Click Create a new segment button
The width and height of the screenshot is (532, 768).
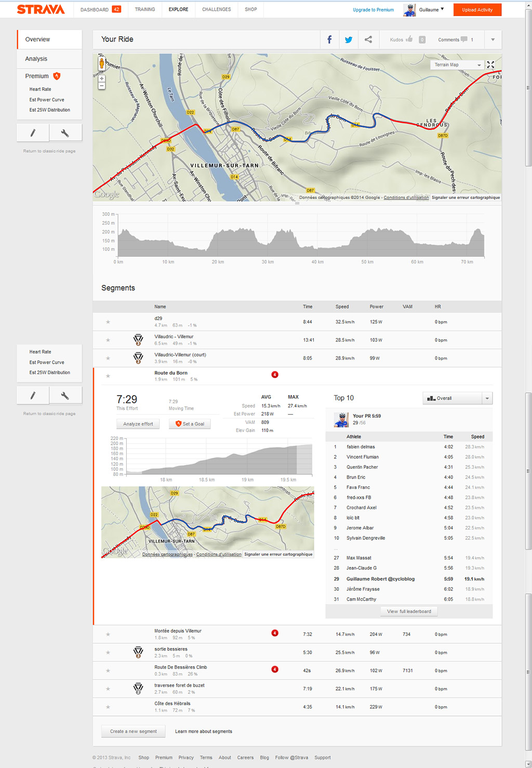click(134, 731)
